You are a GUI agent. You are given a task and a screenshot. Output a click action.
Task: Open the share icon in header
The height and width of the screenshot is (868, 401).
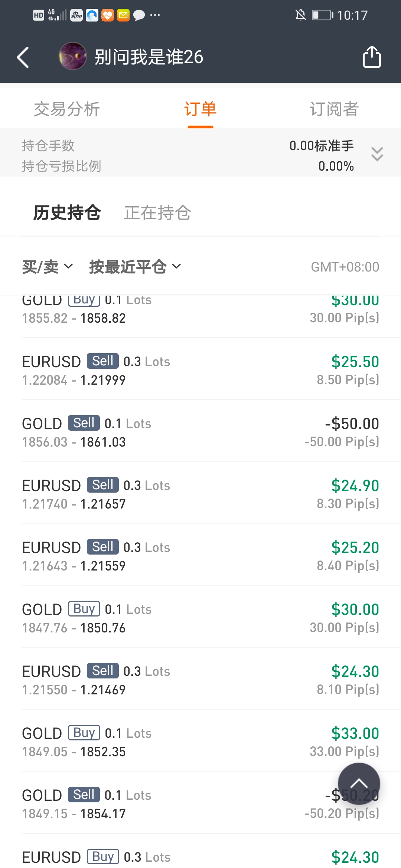[372, 57]
